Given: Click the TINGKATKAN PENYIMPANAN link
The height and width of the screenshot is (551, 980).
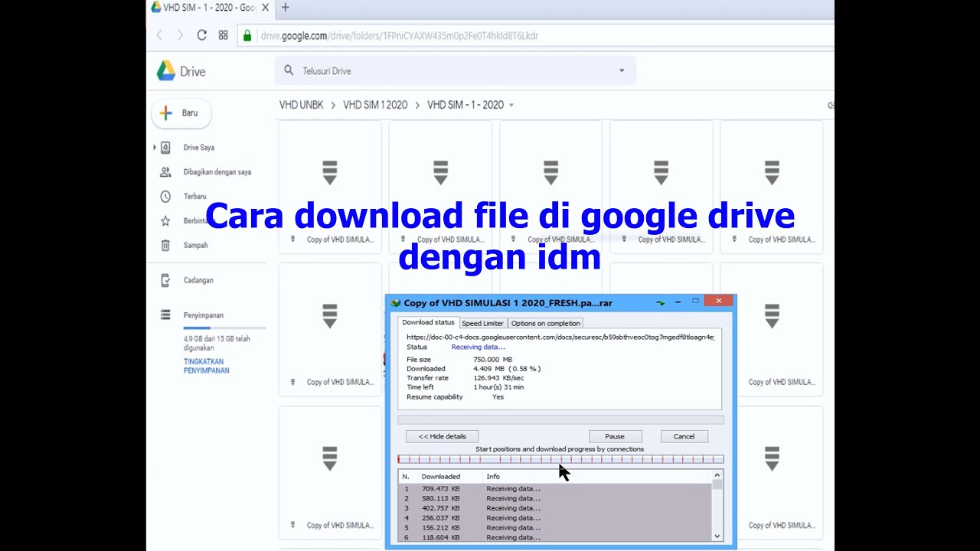Looking at the screenshot, I should [x=206, y=366].
